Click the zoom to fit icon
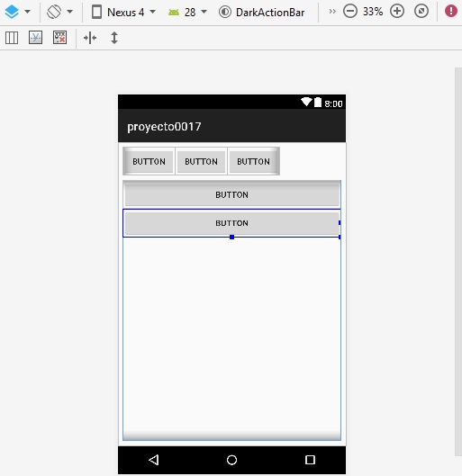462x476 pixels. click(x=421, y=12)
